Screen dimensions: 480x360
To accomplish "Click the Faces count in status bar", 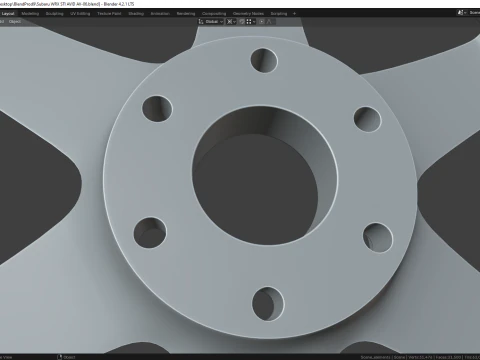I will click(x=448, y=357).
